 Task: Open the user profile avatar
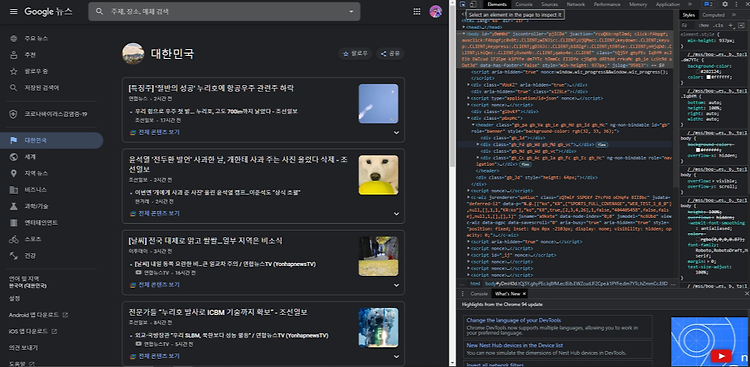point(436,11)
